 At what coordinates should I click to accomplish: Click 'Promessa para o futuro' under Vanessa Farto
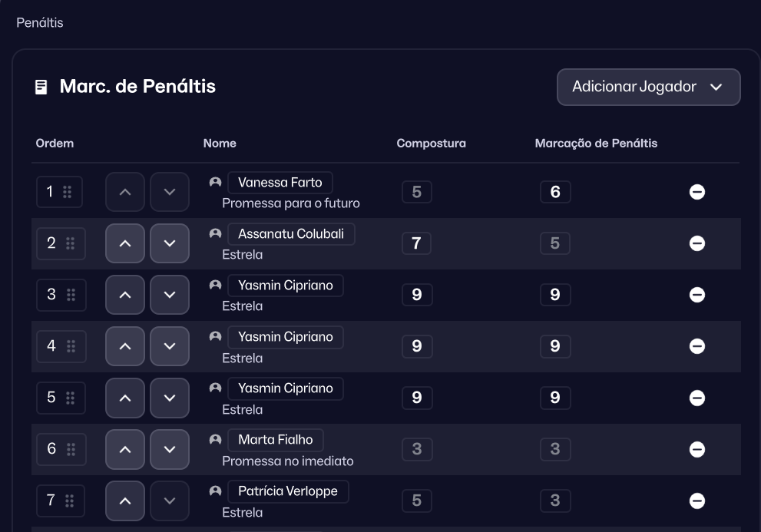(291, 203)
